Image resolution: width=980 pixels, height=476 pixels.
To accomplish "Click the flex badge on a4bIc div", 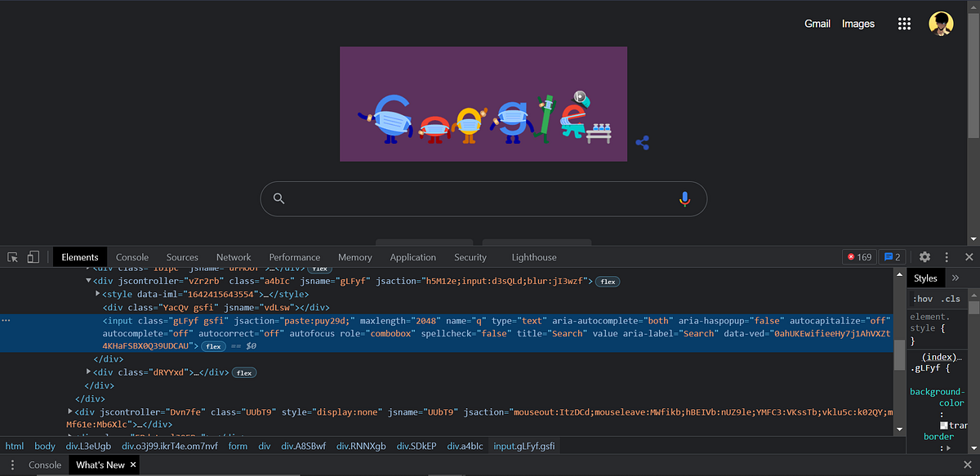I will click(x=608, y=281).
